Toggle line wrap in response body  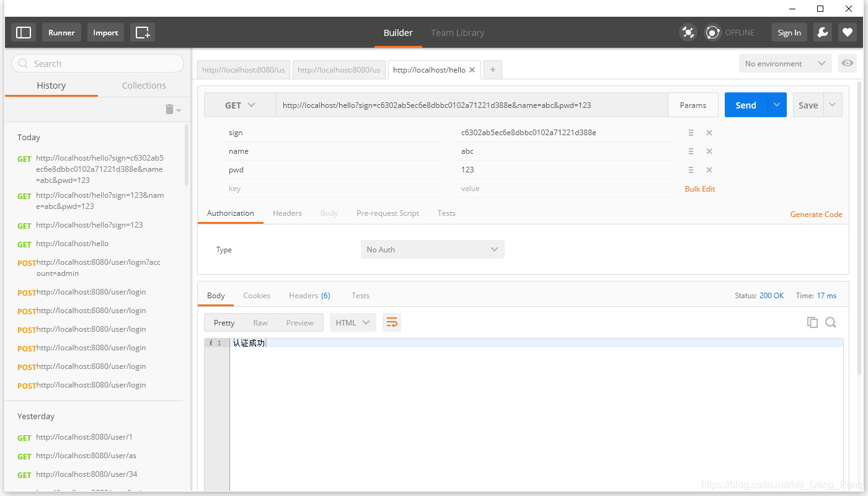392,322
